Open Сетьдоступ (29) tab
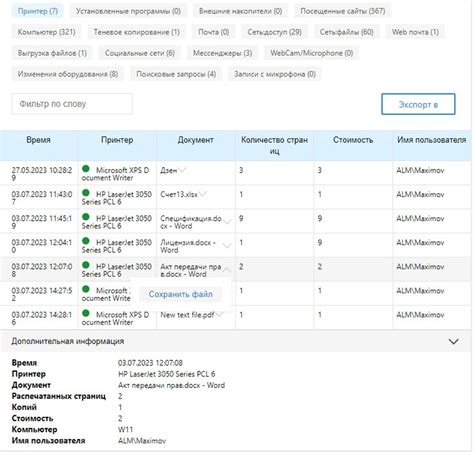 click(274, 32)
